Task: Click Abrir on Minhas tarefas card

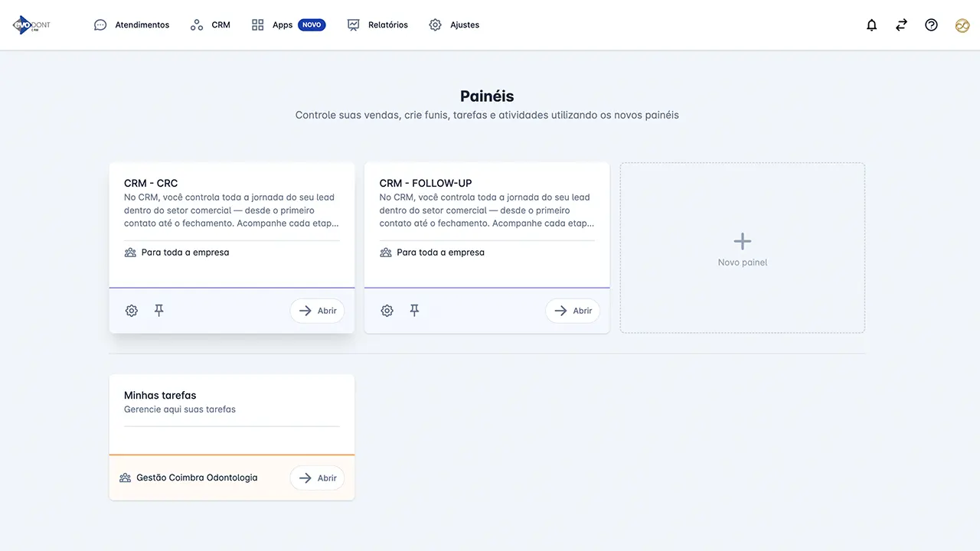Action: [318, 478]
